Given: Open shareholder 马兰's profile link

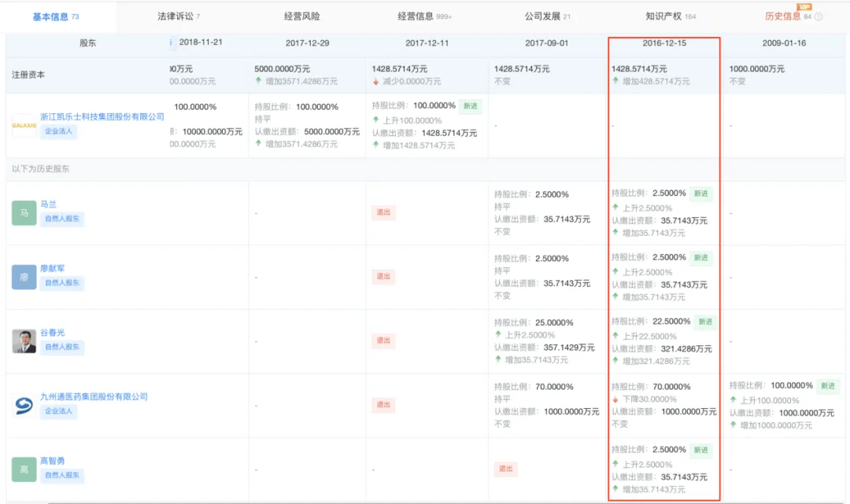Looking at the screenshot, I should 49,204.
